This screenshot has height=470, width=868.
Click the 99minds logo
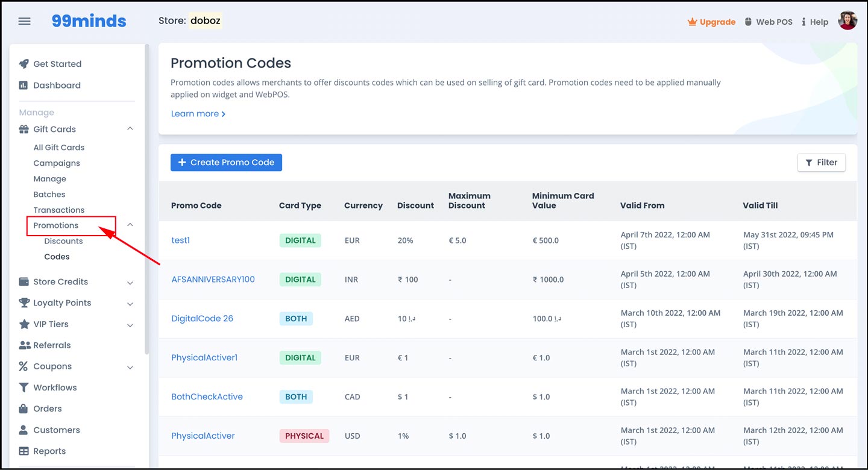click(x=89, y=21)
